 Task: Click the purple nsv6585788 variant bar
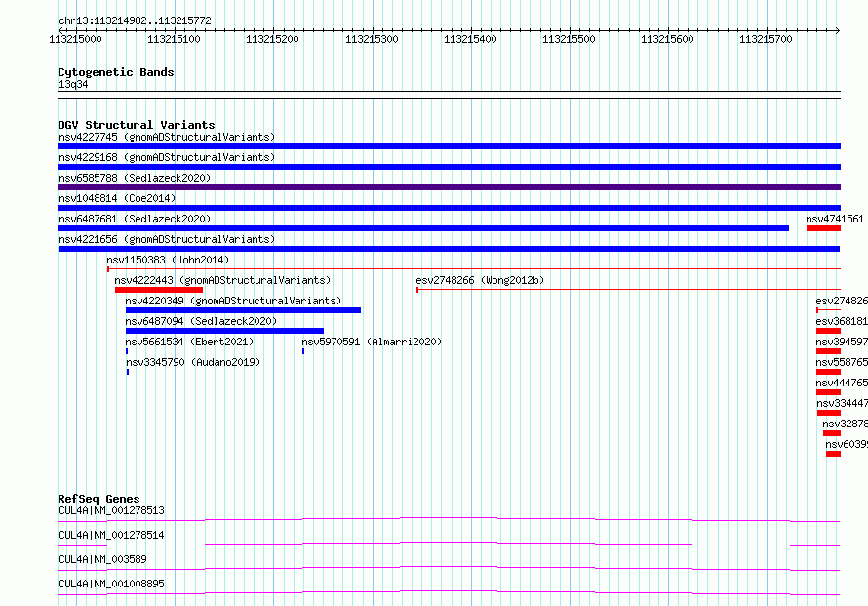click(x=449, y=187)
